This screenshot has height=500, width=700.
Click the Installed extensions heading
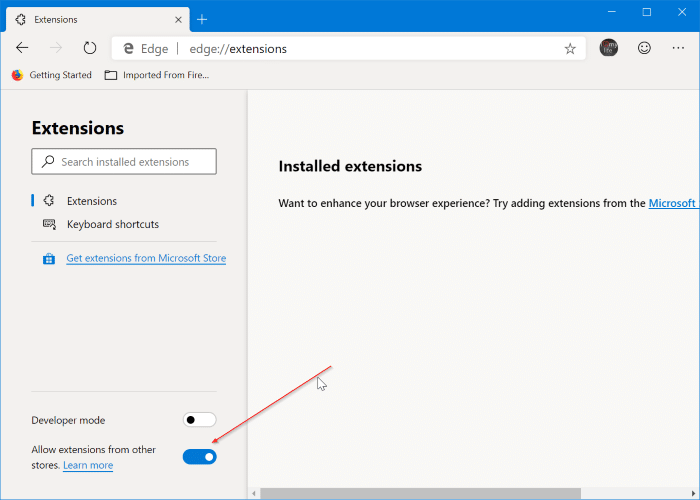click(350, 166)
